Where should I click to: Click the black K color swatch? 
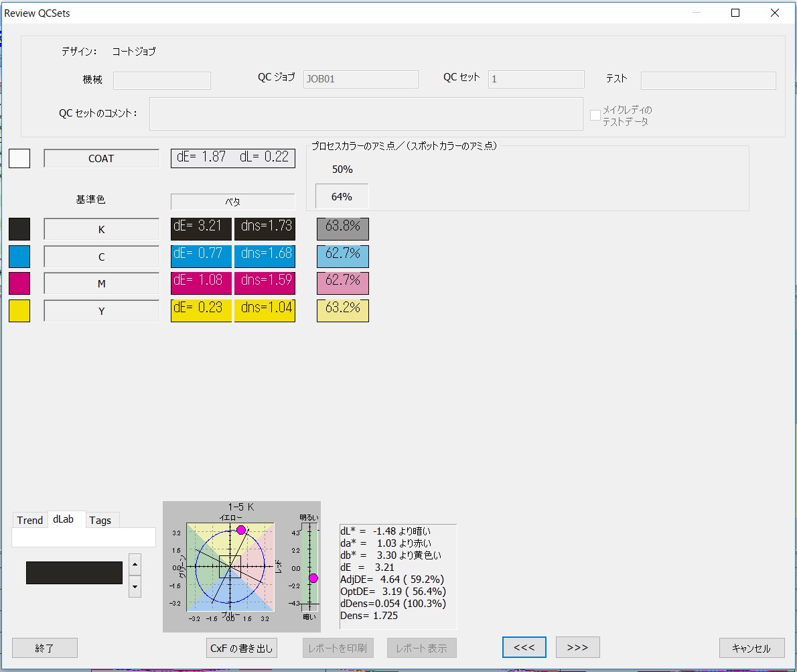[x=19, y=228]
